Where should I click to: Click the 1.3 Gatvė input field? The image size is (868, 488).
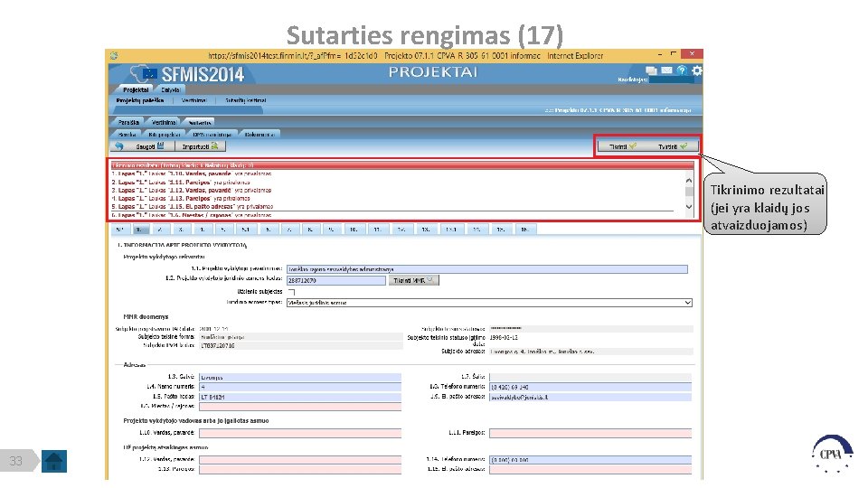point(300,378)
